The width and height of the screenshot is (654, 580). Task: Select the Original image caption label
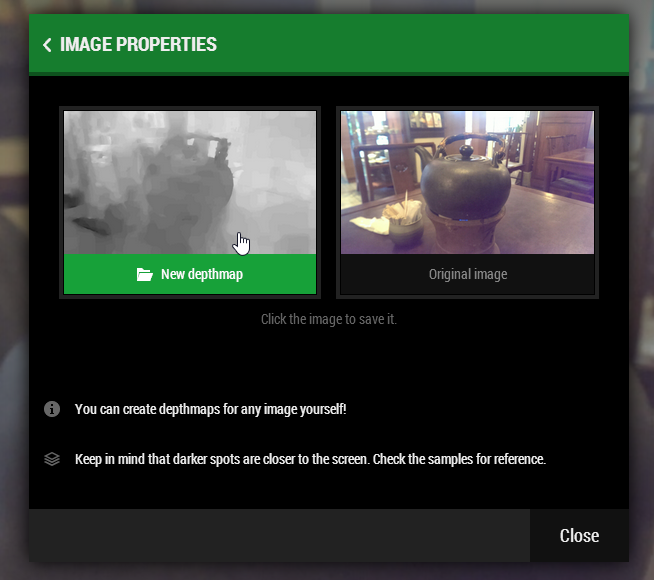click(468, 274)
